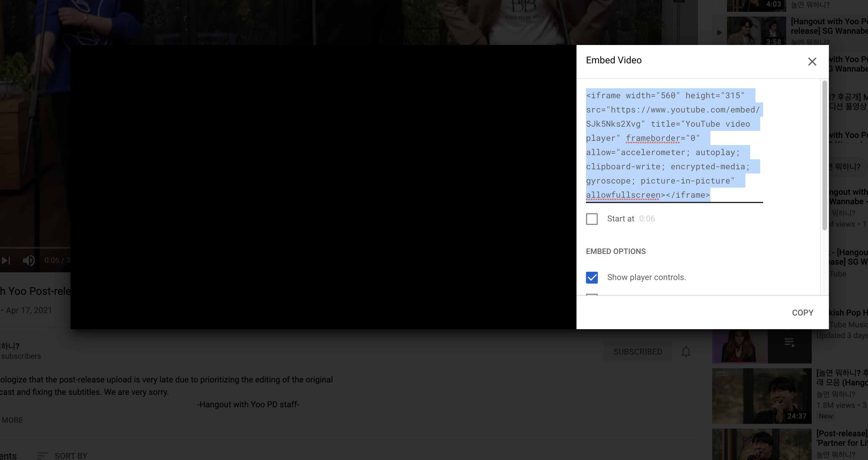868x460 pixels.
Task: Click the next video skip icon
Action: click(x=6, y=260)
